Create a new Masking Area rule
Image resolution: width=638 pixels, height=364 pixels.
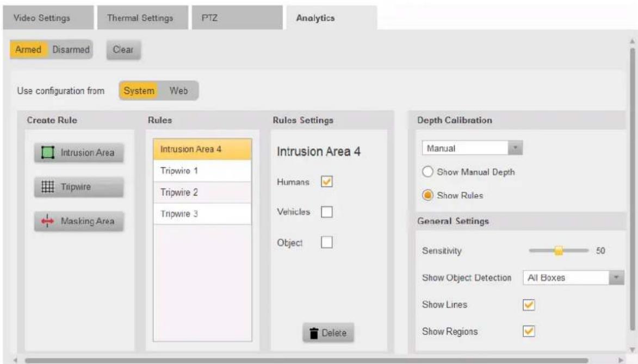(x=79, y=221)
